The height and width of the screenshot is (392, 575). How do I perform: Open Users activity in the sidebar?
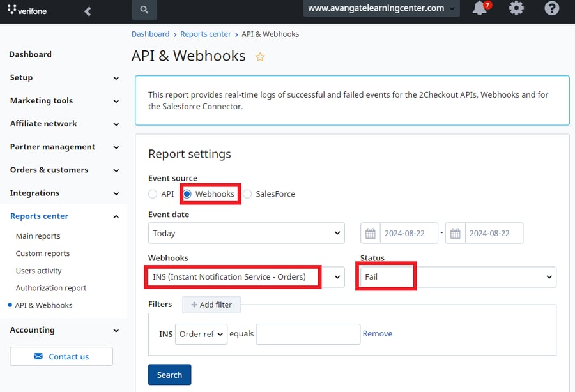pos(39,271)
